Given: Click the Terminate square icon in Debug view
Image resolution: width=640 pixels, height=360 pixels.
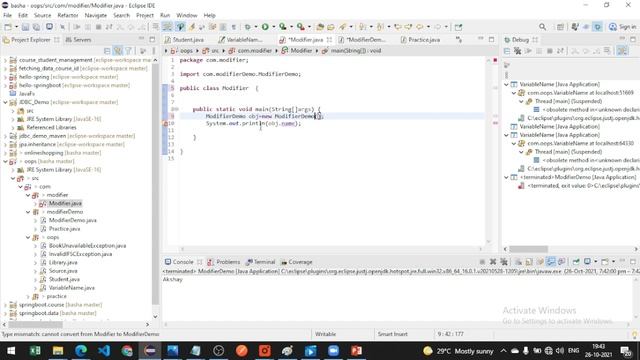Looking at the screenshot, I should tap(550, 51).
